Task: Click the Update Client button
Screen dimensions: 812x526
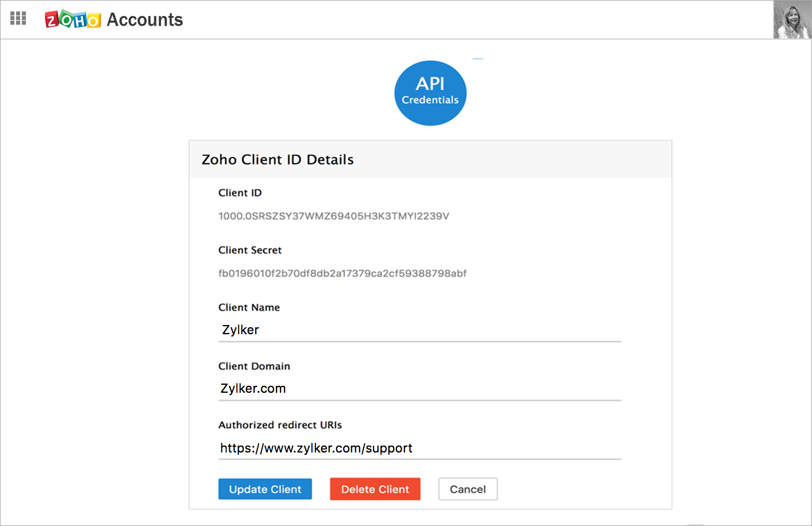Action: [x=265, y=489]
